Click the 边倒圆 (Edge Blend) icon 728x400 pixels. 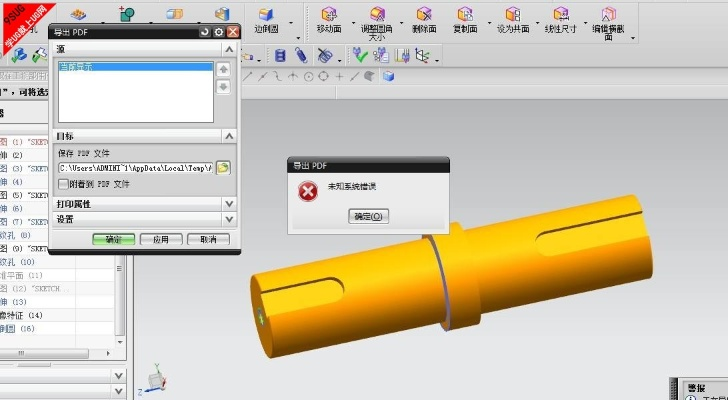point(266,14)
